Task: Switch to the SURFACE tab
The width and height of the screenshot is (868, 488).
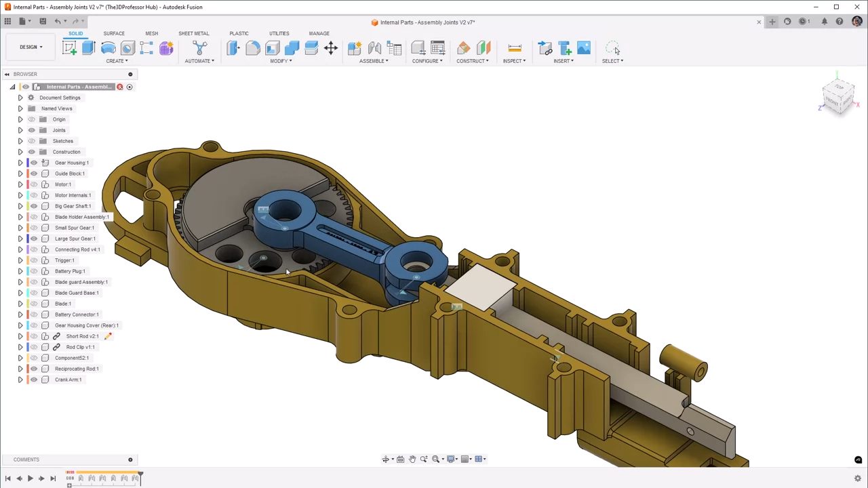Action: 114,33
